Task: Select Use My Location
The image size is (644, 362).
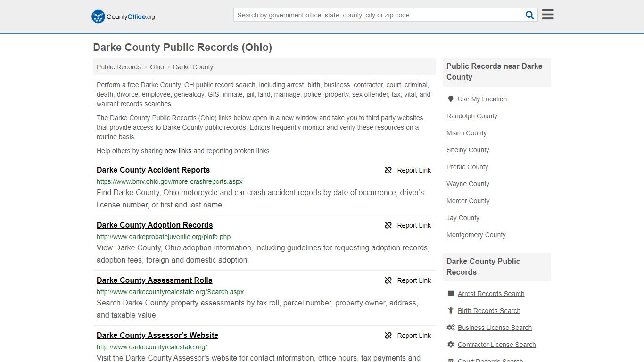Action: click(x=482, y=99)
